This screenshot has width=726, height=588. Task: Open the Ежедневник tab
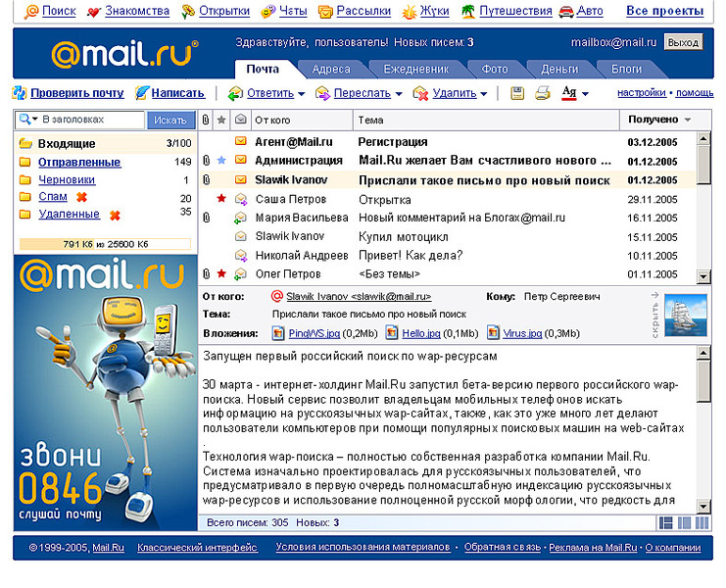click(x=415, y=70)
